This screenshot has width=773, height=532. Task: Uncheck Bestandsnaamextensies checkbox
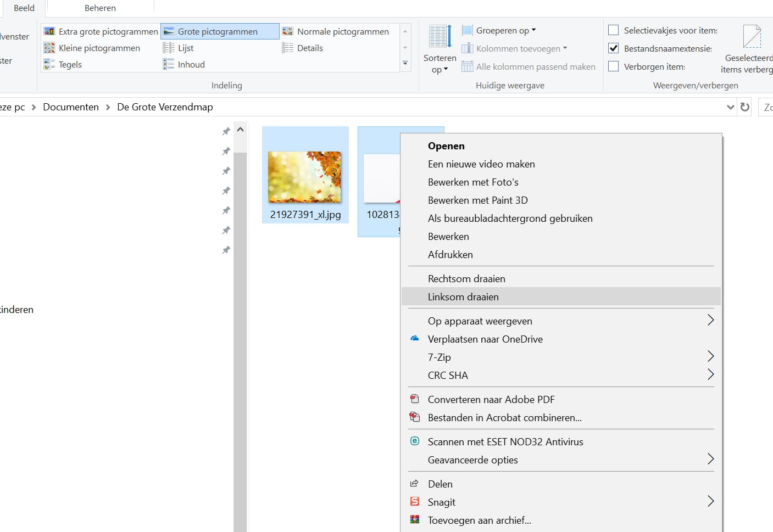tap(614, 48)
